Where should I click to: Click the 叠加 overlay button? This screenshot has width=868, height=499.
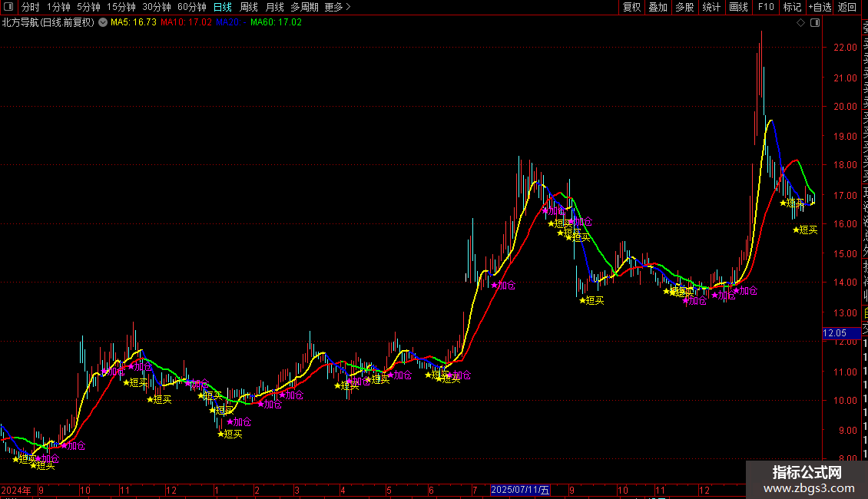tap(658, 7)
